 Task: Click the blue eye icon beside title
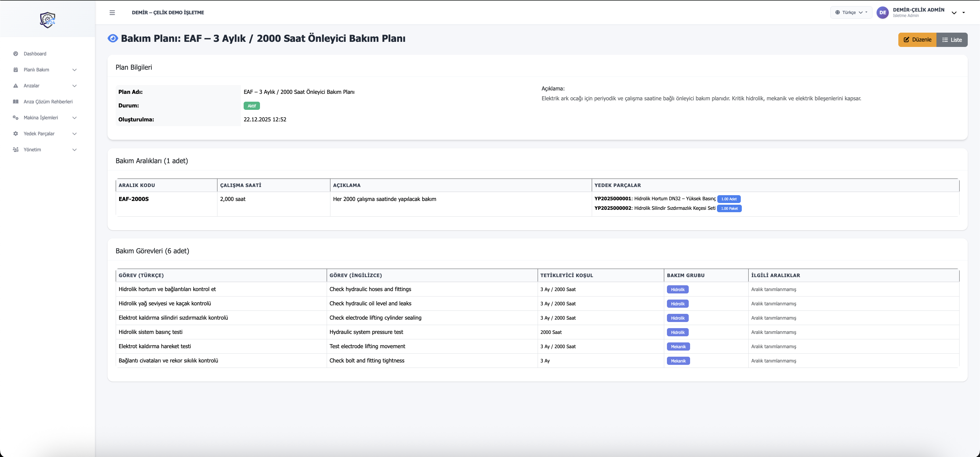113,38
